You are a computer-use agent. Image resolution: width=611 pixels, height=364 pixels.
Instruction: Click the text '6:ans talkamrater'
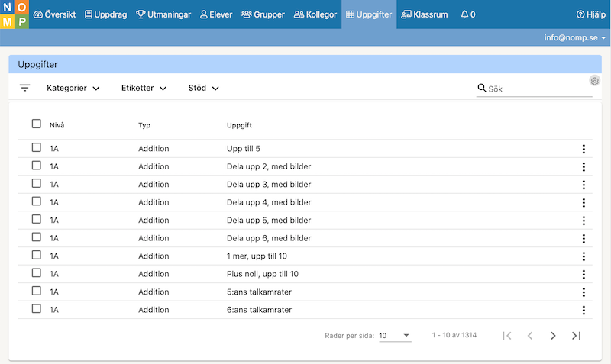coord(259,310)
